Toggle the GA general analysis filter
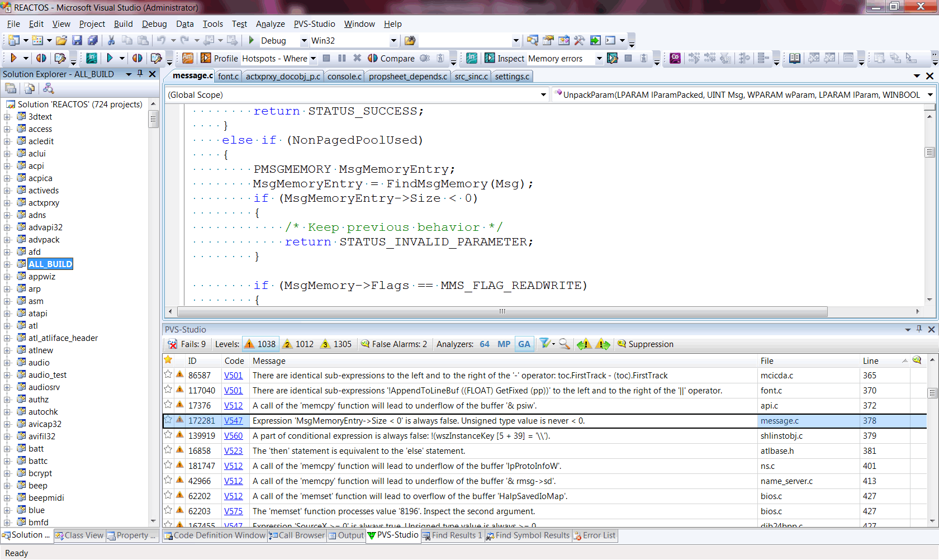 coord(524,344)
